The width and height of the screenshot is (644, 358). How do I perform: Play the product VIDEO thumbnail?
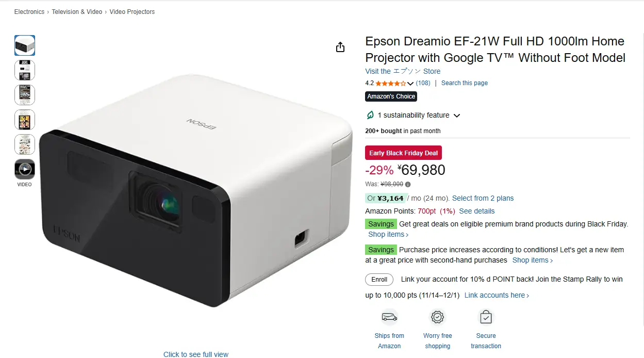pos(25,169)
